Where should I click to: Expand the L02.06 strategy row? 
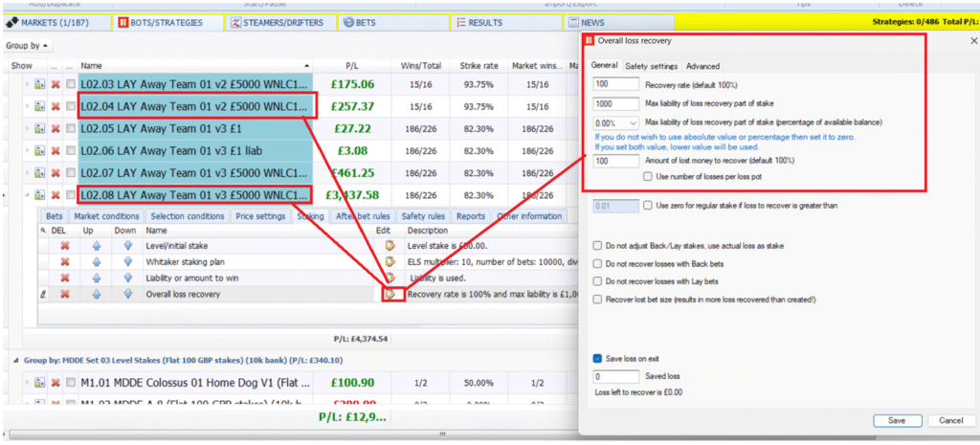click(x=27, y=150)
